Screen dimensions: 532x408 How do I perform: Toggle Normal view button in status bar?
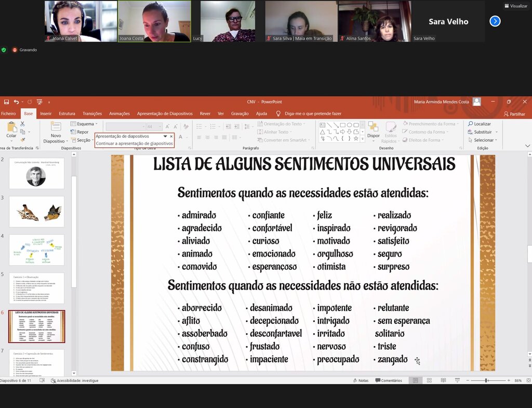tap(416, 380)
